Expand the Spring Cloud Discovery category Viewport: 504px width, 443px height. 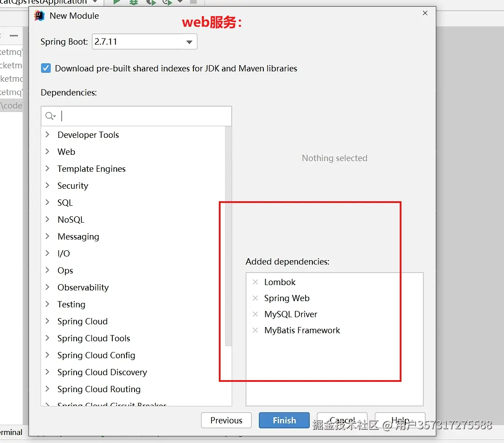tap(47, 372)
